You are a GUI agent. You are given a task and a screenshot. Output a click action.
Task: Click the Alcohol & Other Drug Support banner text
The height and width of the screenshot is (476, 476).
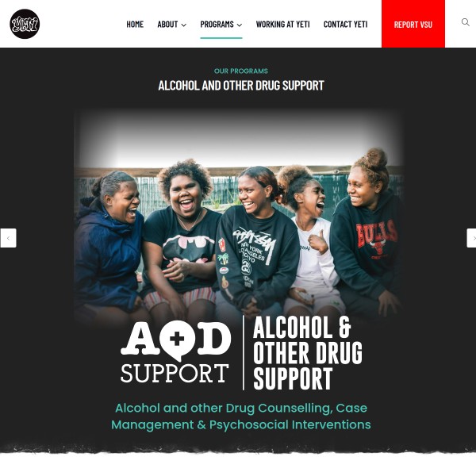tap(308, 353)
